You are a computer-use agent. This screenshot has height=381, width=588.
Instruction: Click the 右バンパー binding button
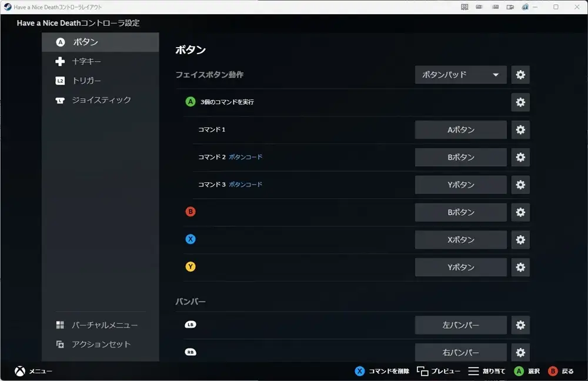pos(460,353)
